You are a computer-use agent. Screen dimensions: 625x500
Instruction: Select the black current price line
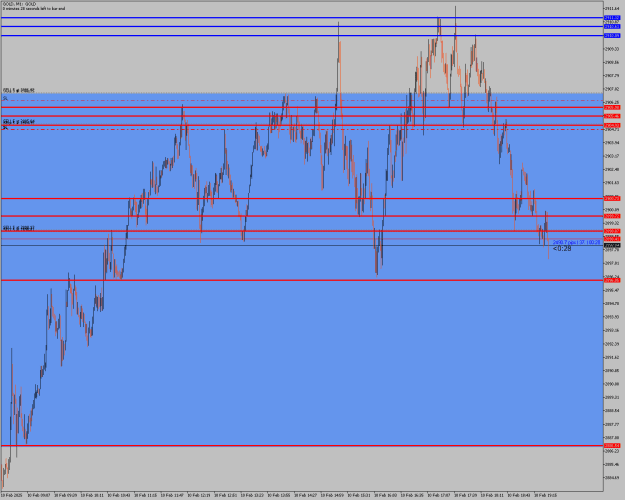302,245
